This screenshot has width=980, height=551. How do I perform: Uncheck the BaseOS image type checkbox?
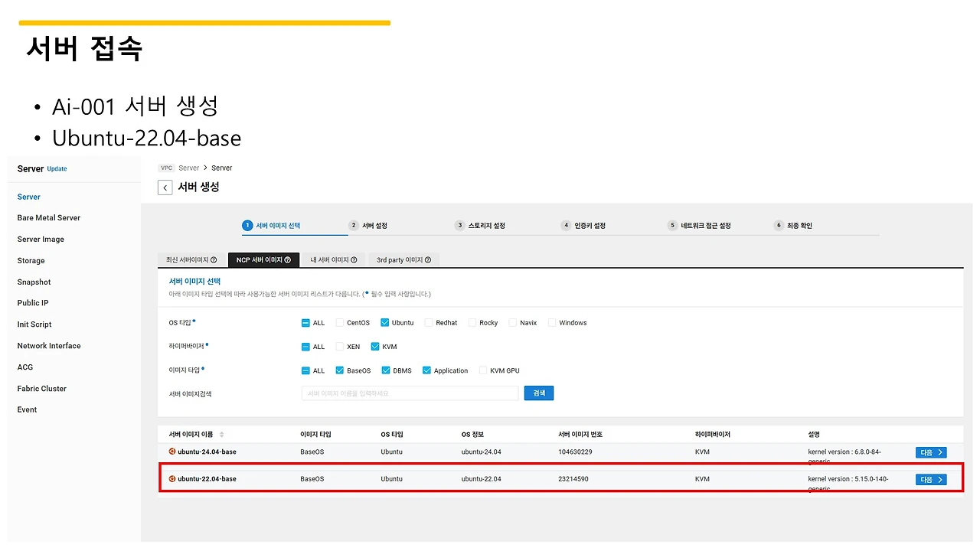point(340,370)
